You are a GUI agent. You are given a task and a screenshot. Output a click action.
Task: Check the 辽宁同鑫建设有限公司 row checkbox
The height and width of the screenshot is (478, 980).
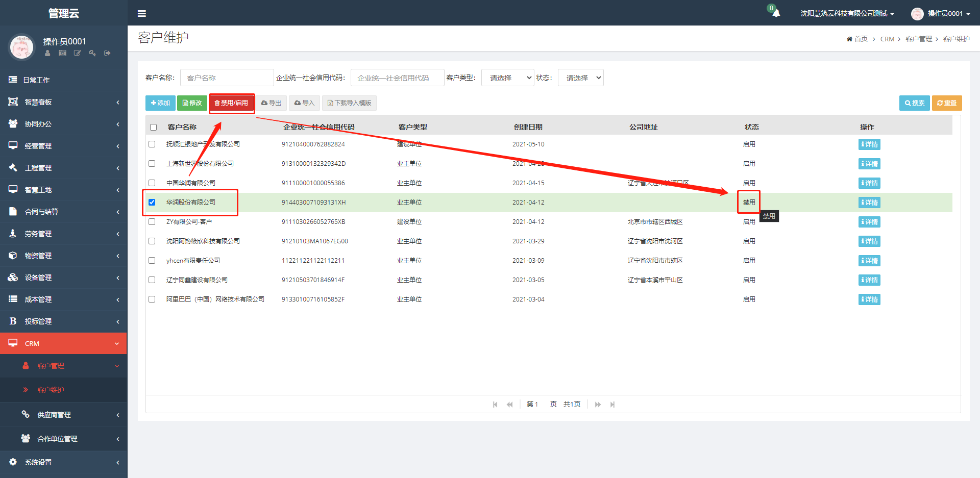tap(152, 280)
